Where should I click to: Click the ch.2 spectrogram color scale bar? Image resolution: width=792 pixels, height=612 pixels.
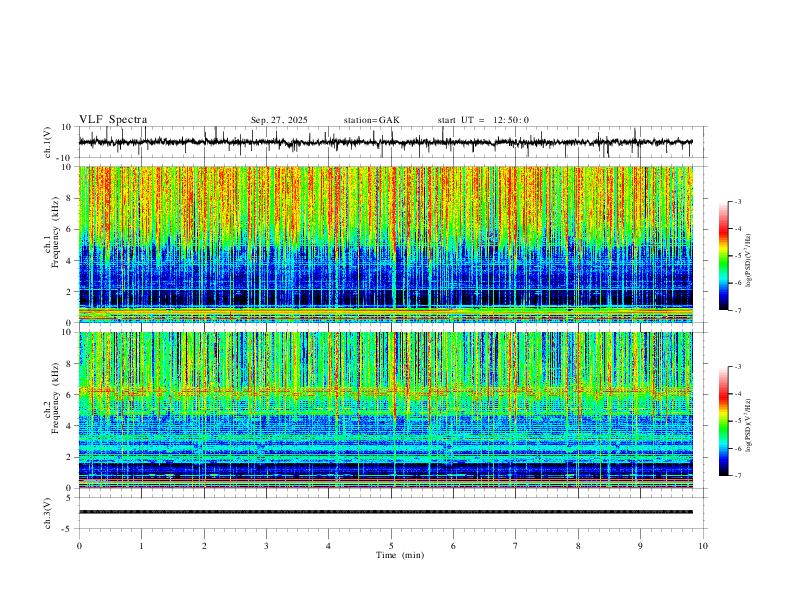click(723, 421)
